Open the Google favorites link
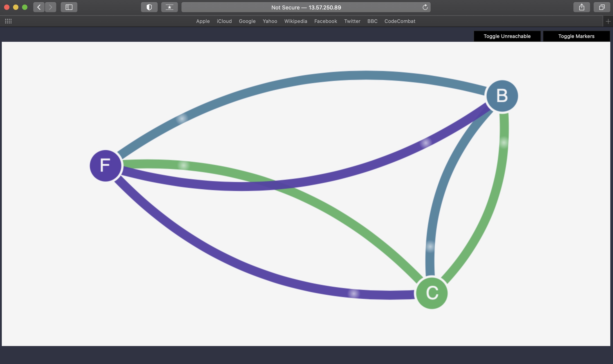 click(x=247, y=21)
